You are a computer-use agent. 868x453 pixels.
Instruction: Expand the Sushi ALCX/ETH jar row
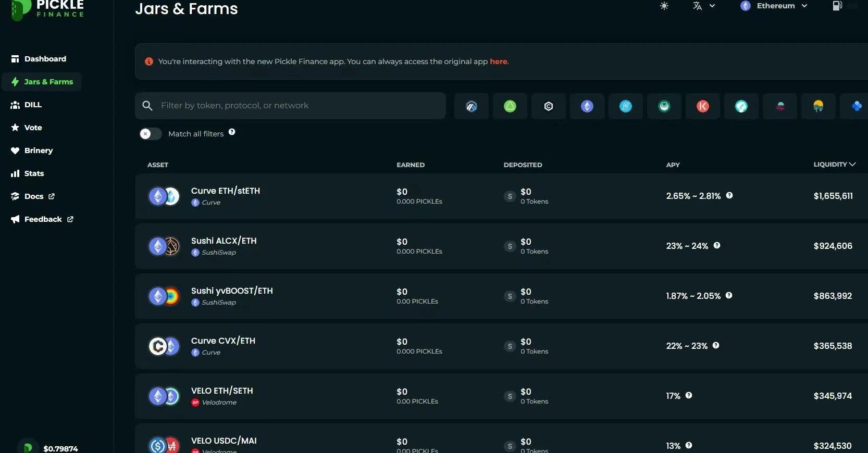click(500, 246)
